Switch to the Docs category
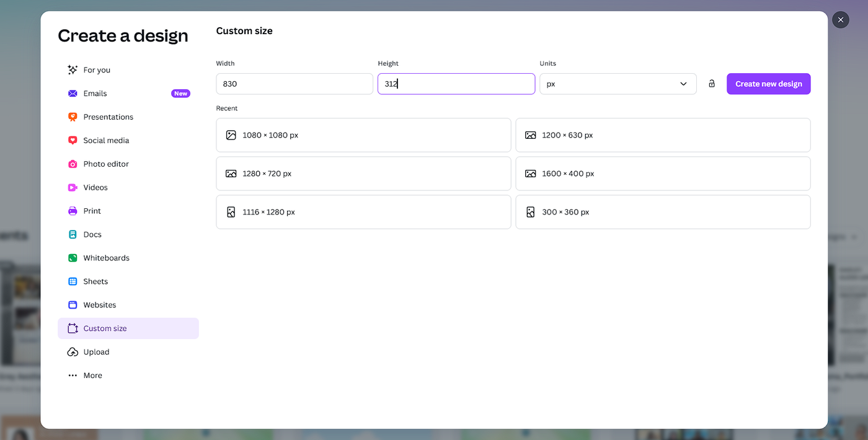 (x=92, y=235)
